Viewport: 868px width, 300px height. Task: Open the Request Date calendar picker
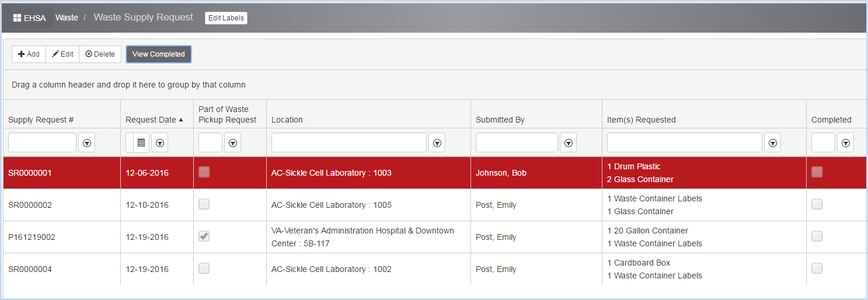click(141, 142)
